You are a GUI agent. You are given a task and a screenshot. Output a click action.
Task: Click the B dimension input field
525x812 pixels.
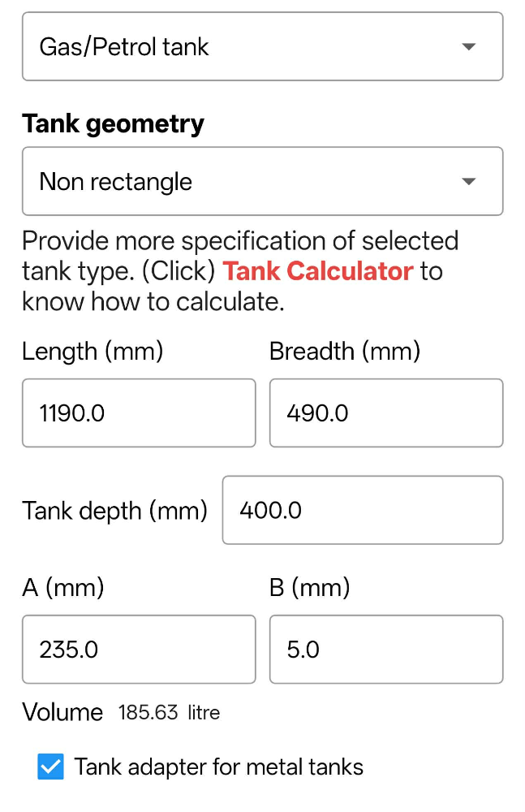(386, 650)
